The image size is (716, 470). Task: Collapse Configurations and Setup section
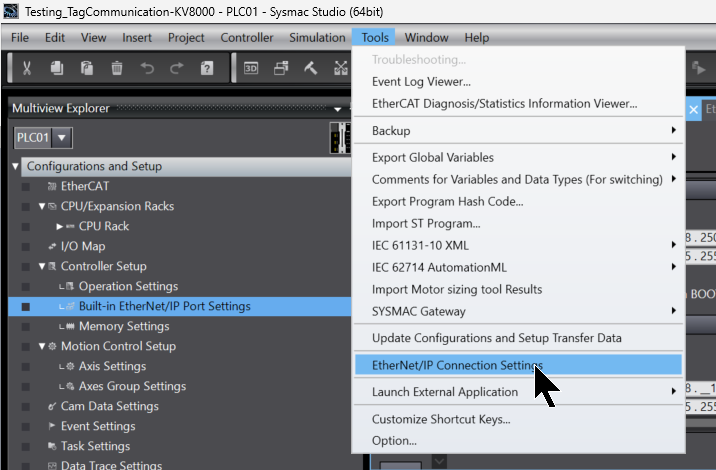pos(16,166)
